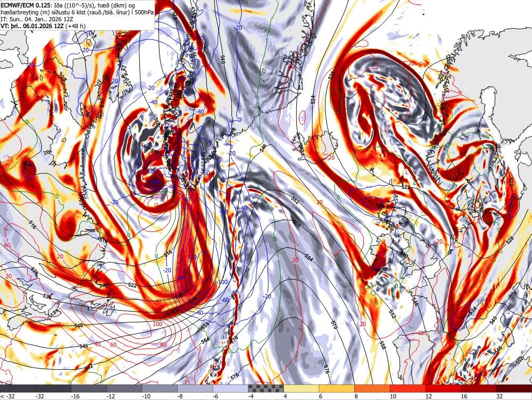The height and width of the screenshot is (400, 532).
Task: Click the legend swatch between -32 and -16
Action: click(x=53, y=389)
